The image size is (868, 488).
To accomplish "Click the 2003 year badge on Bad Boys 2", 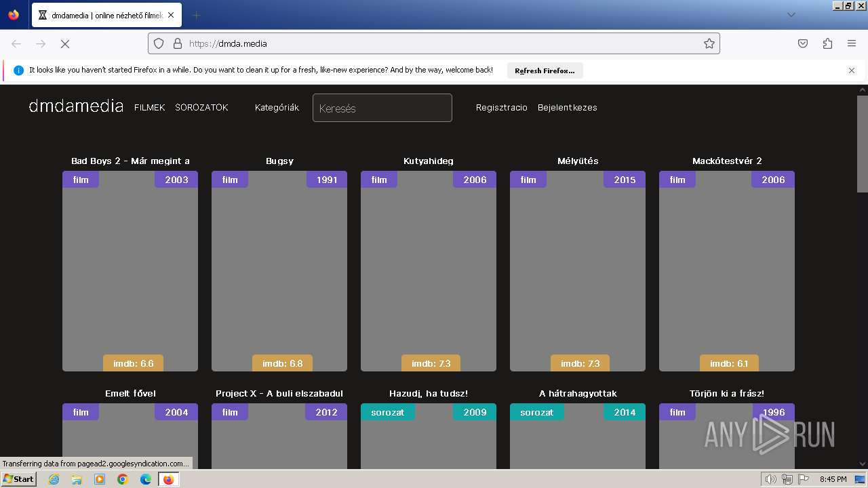I will (176, 180).
